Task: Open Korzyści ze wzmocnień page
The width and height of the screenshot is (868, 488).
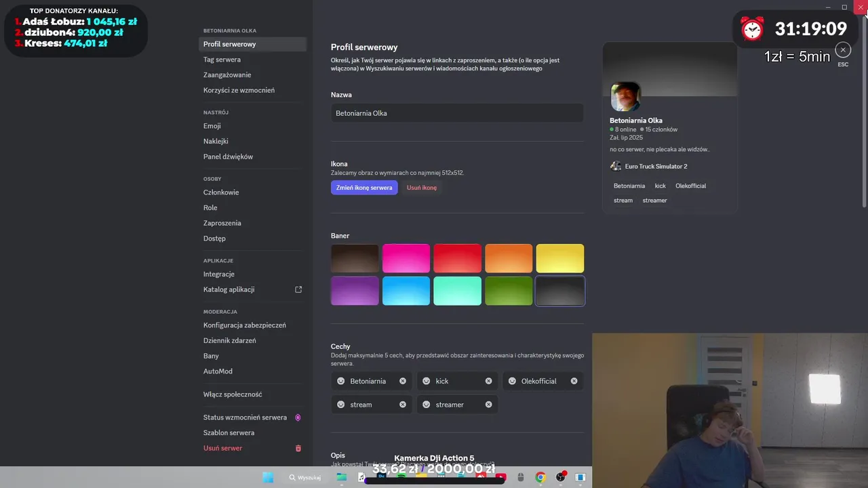Action: (x=253, y=90)
